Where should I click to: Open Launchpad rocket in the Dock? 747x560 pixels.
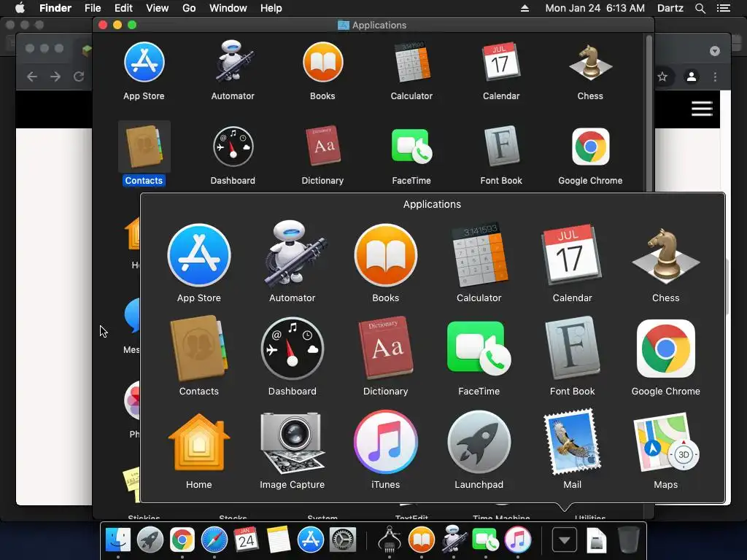(150, 540)
